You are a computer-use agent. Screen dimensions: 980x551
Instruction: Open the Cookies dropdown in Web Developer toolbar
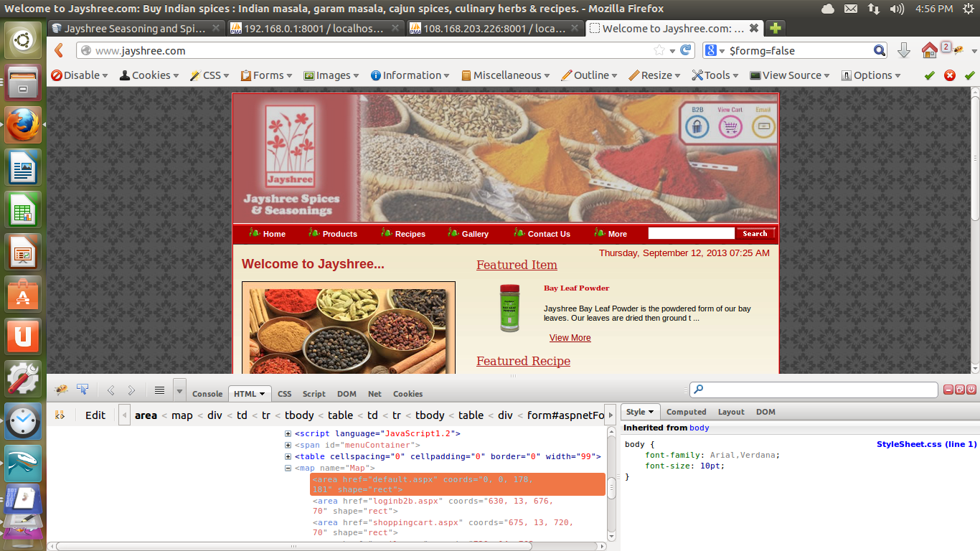pos(150,75)
